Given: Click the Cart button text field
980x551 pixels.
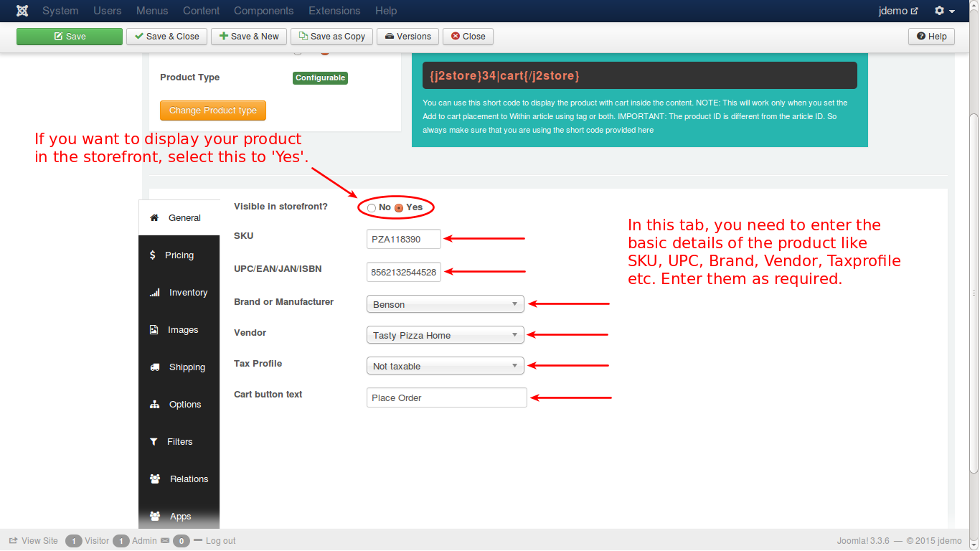Looking at the screenshot, I should pos(446,397).
